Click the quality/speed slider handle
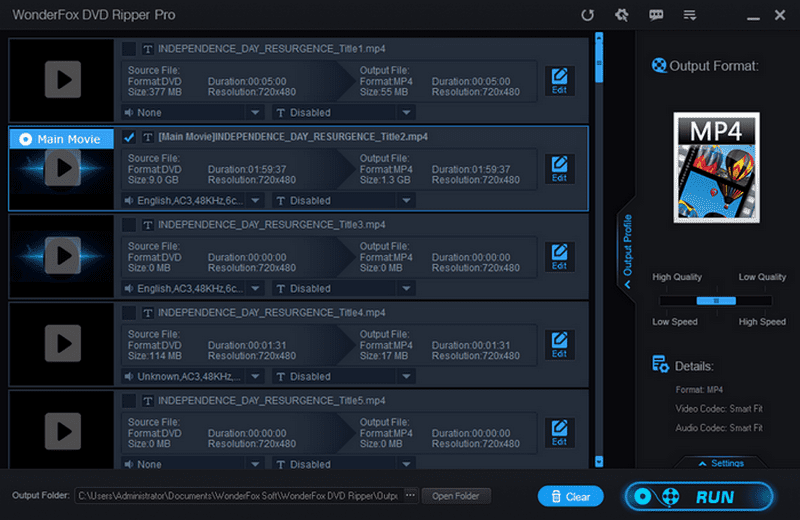 pos(716,301)
